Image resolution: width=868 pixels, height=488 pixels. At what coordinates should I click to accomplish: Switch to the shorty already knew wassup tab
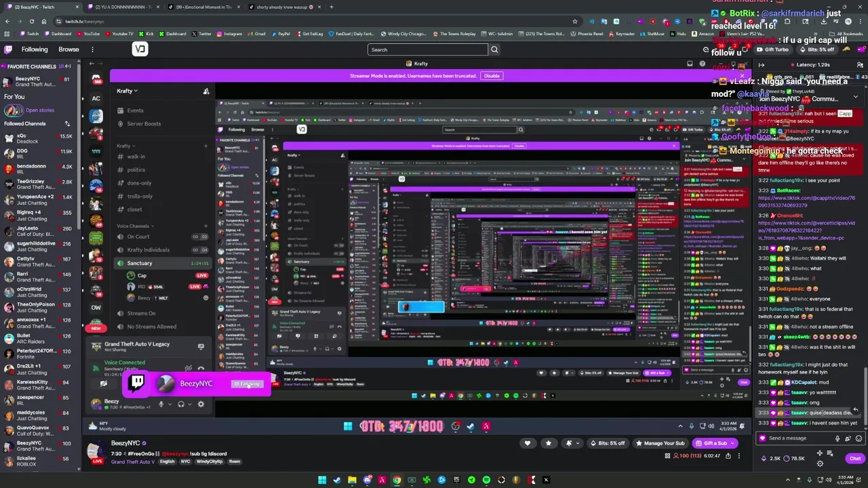click(x=285, y=7)
